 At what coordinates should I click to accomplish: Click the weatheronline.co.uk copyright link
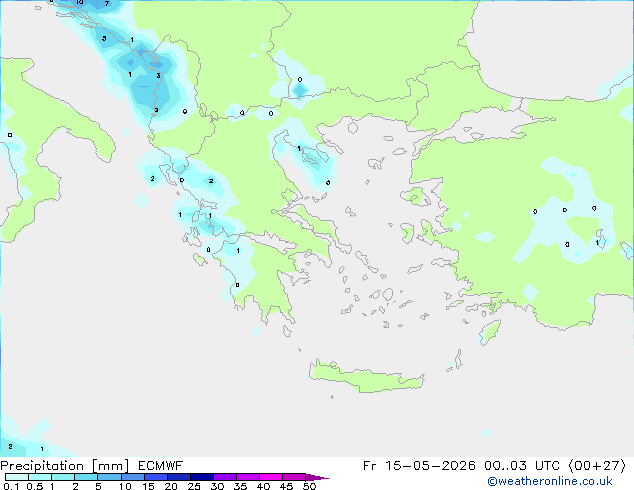tap(550, 481)
